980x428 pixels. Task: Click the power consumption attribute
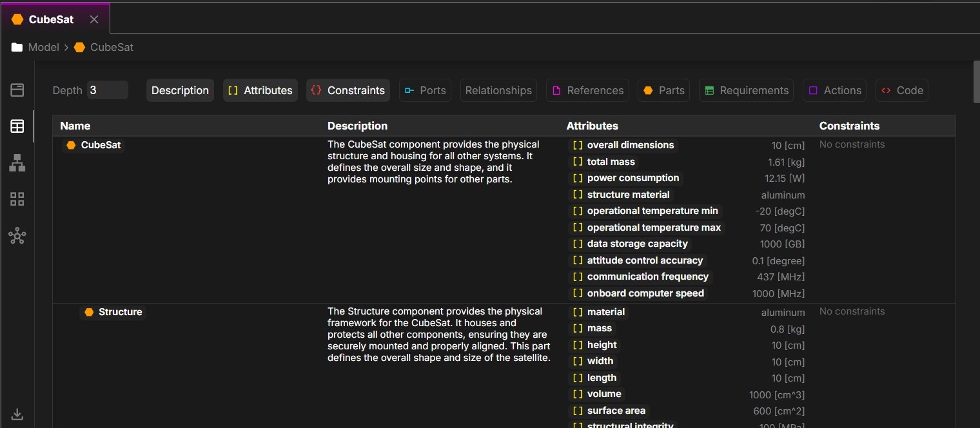626,178
